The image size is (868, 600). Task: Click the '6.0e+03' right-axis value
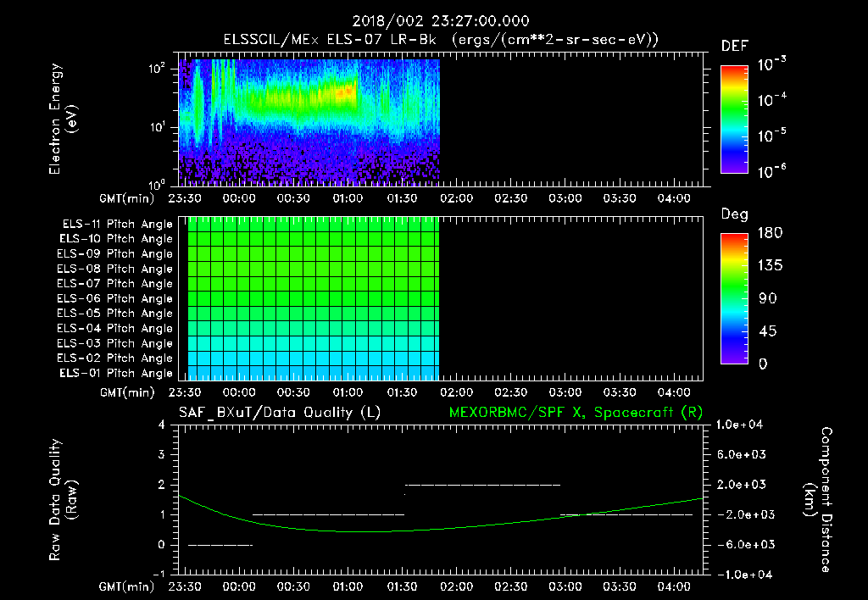[x=742, y=455]
